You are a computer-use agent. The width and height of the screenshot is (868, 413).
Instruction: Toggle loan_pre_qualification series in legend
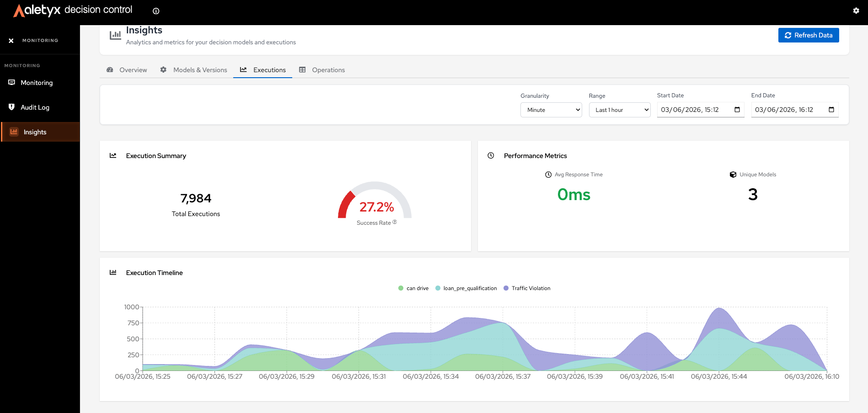tap(466, 288)
